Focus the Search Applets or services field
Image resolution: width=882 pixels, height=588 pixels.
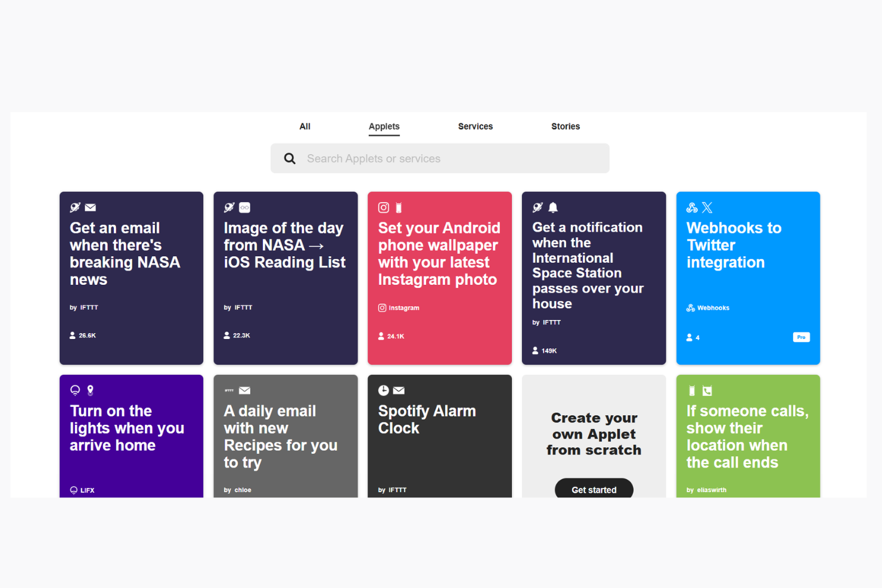(x=440, y=158)
